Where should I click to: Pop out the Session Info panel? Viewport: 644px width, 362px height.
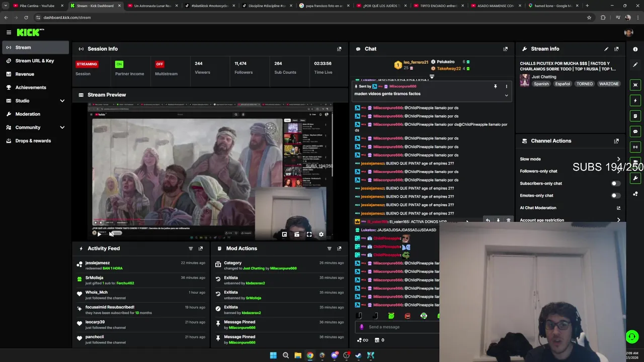(x=339, y=49)
